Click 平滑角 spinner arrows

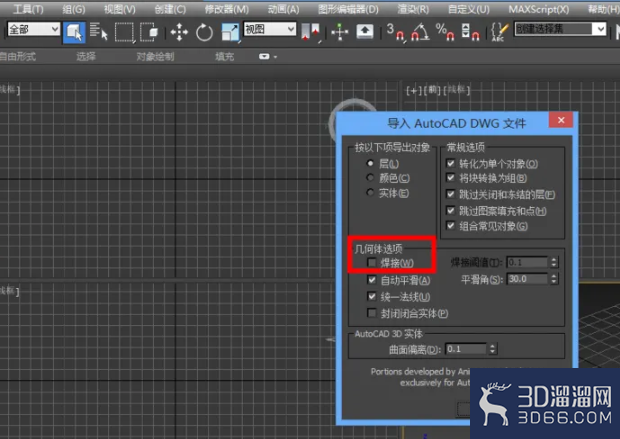554,279
